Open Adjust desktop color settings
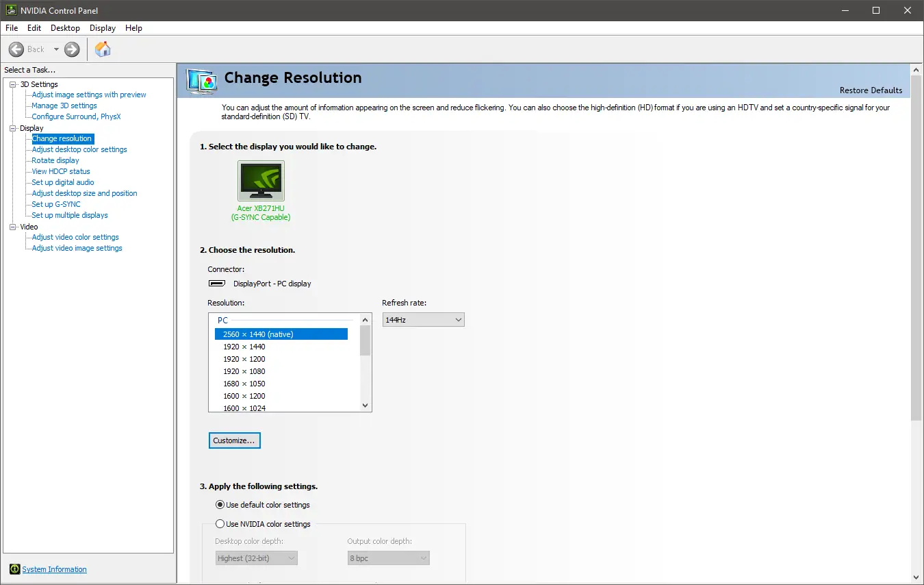The image size is (924, 585). coord(79,149)
